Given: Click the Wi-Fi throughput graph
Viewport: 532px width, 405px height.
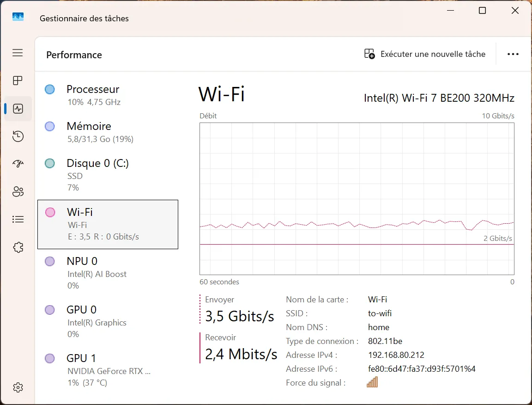Looking at the screenshot, I should pos(357,199).
